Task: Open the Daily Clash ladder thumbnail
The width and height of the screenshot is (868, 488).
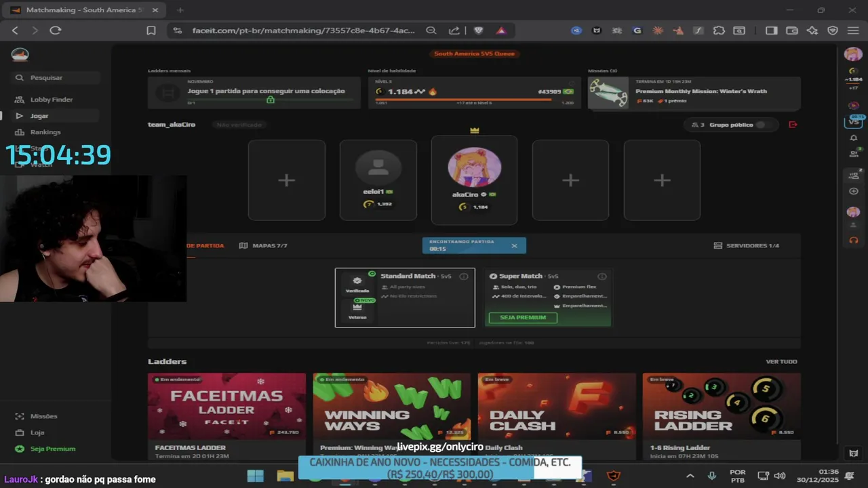Action: point(557,407)
